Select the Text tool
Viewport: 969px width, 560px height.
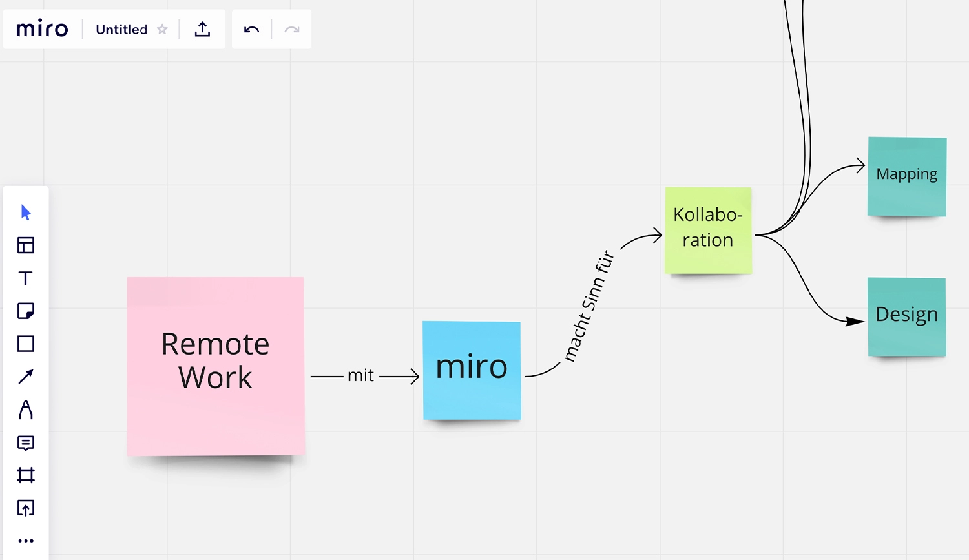[x=26, y=278]
